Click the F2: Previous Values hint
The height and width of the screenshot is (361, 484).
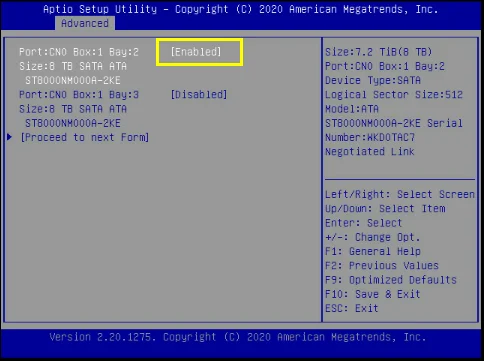[382, 266]
